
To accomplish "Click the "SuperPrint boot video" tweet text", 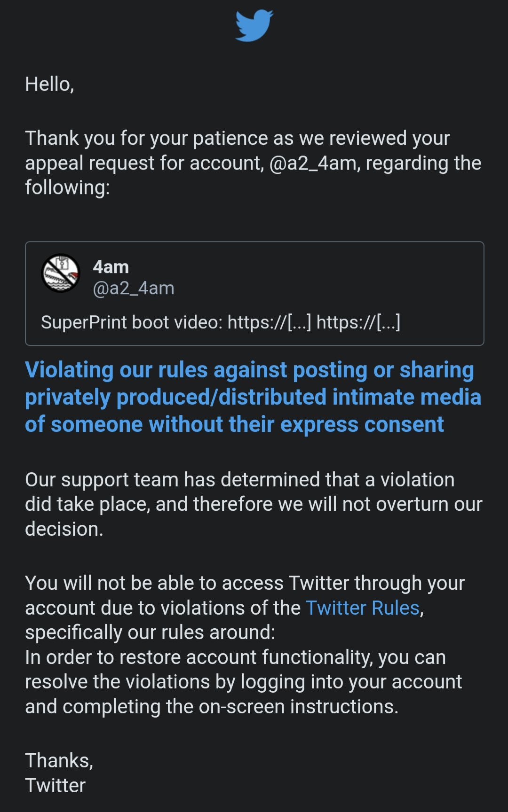I will pyautogui.click(x=131, y=322).
